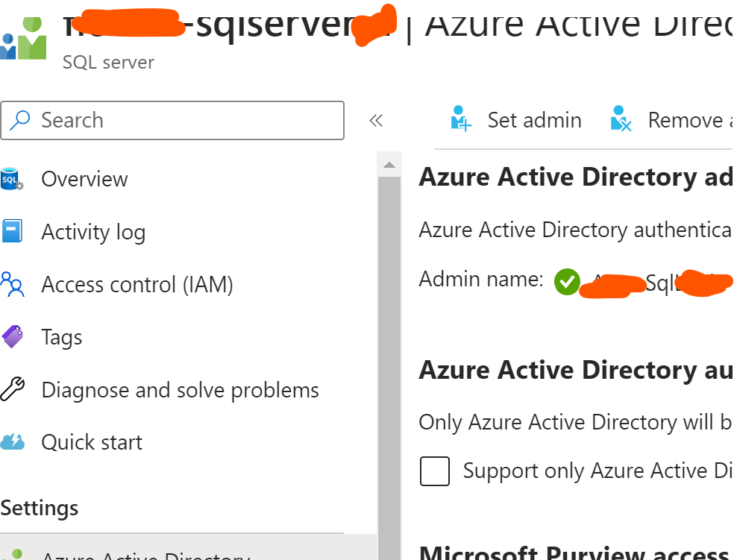Click the magnifier icon in the search box
This screenshot has width=734, height=560.
pos(20,120)
